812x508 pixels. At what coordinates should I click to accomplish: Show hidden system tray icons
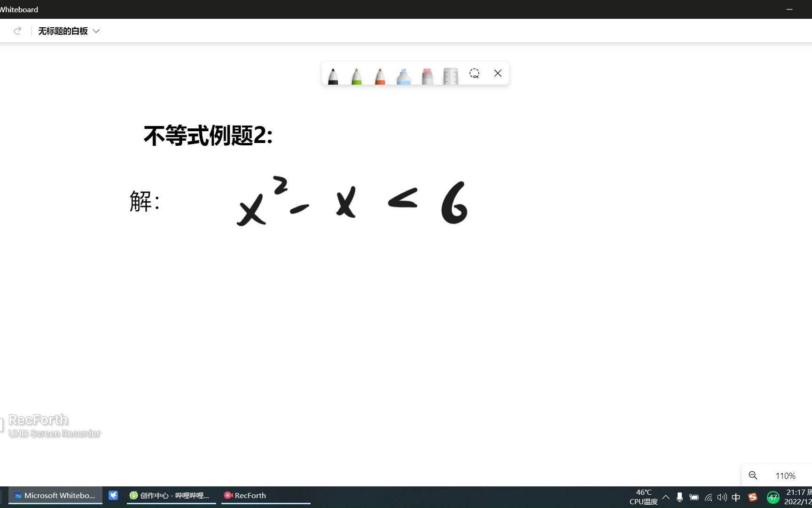click(x=666, y=497)
